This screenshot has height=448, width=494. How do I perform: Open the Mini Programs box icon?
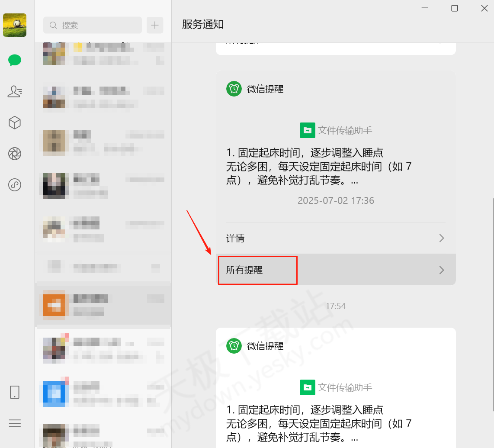point(15,123)
